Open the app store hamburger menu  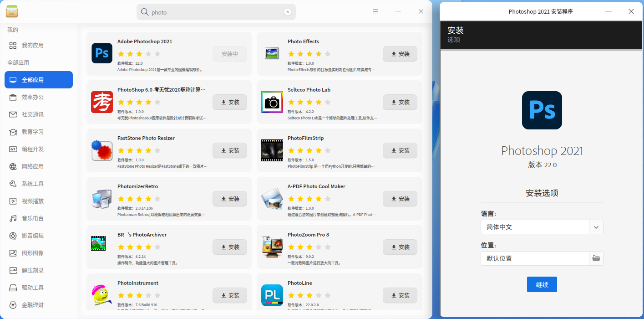[x=375, y=12]
